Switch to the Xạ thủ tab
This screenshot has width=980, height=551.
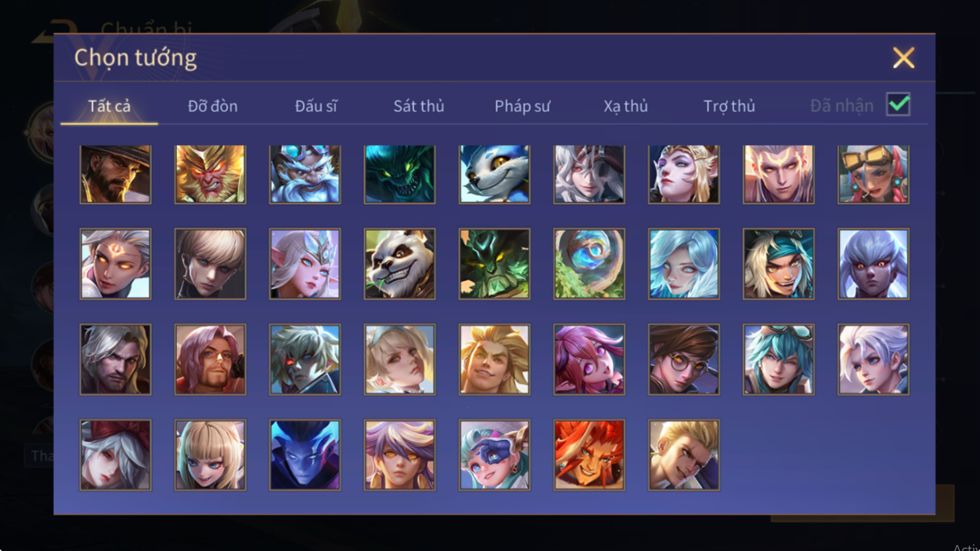tap(625, 106)
